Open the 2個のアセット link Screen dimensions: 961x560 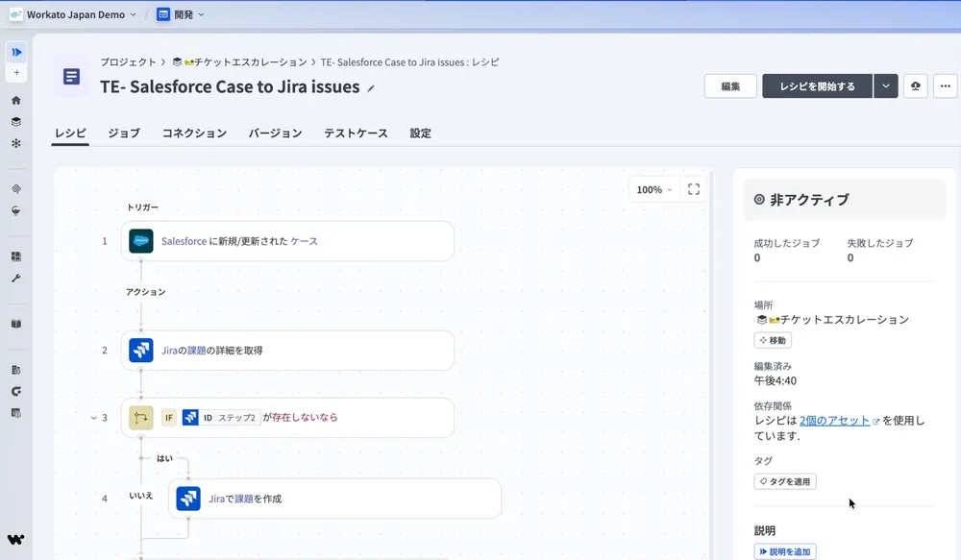tap(835, 421)
